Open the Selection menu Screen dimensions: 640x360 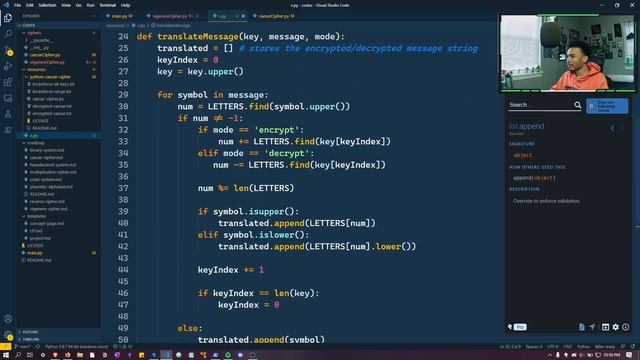coord(47,5)
